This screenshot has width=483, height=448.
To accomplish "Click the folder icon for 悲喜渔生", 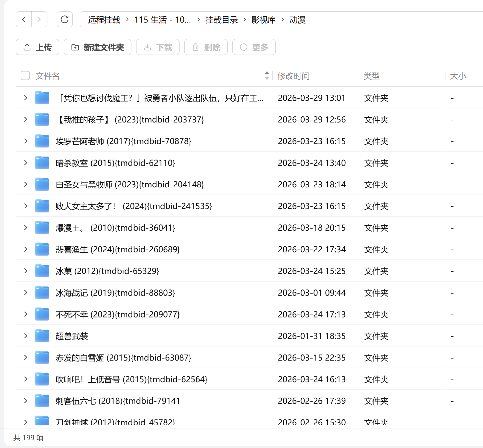I will coord(42,249).
